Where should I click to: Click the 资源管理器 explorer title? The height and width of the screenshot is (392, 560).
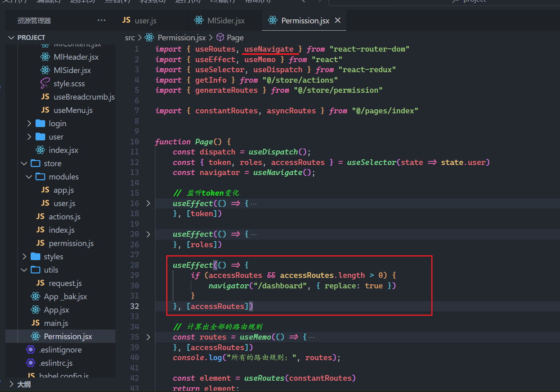34,21
